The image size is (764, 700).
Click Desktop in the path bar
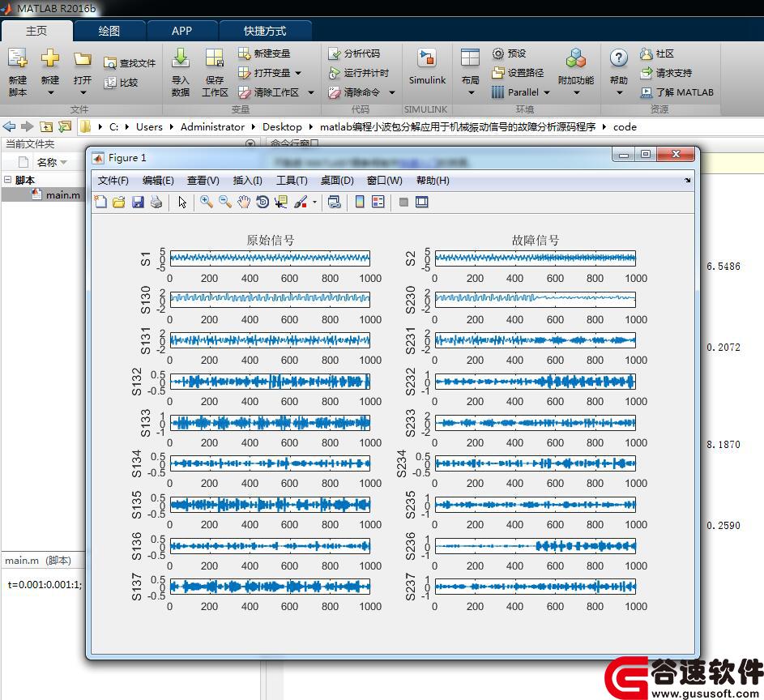point(282,126)
